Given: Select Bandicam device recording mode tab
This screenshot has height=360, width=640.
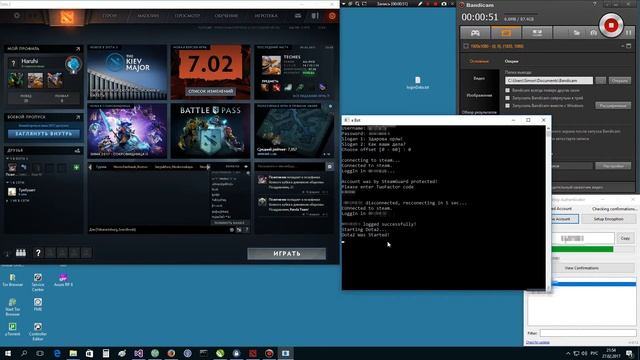Looking at the screenshot, I should click(537, 33).
